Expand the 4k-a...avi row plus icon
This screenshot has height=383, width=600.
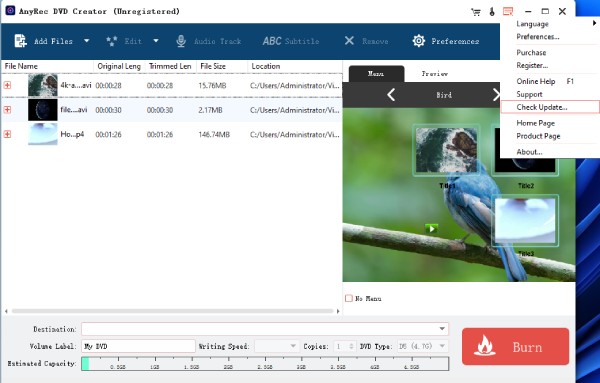pos(7,85)
